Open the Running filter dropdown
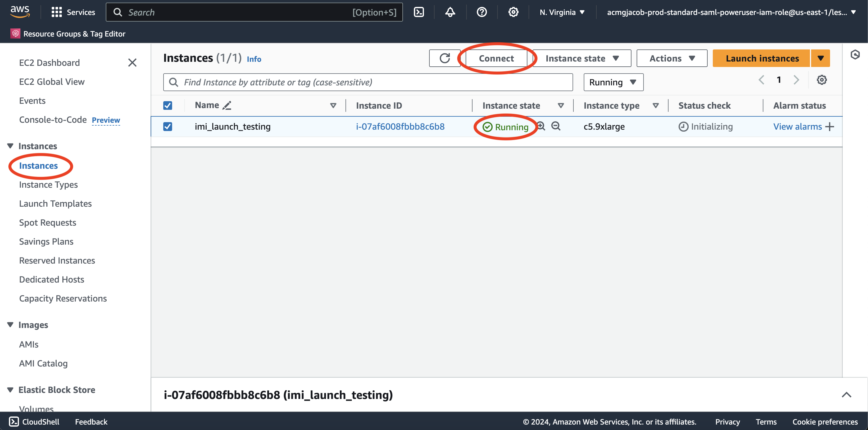The image size is (868, 430). [x=613, y=82]
